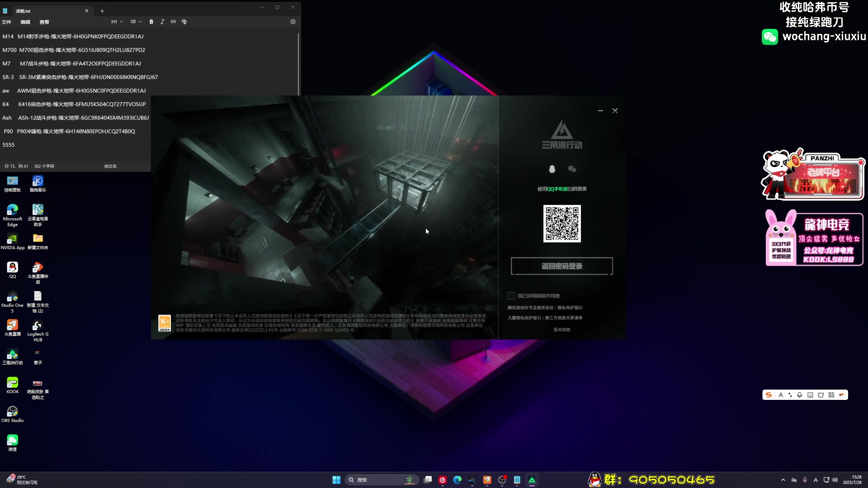This screenshot has height=488, width=868.
Task: Click the 362 个字符 status bar entry
Action: (x=44, y=166)
